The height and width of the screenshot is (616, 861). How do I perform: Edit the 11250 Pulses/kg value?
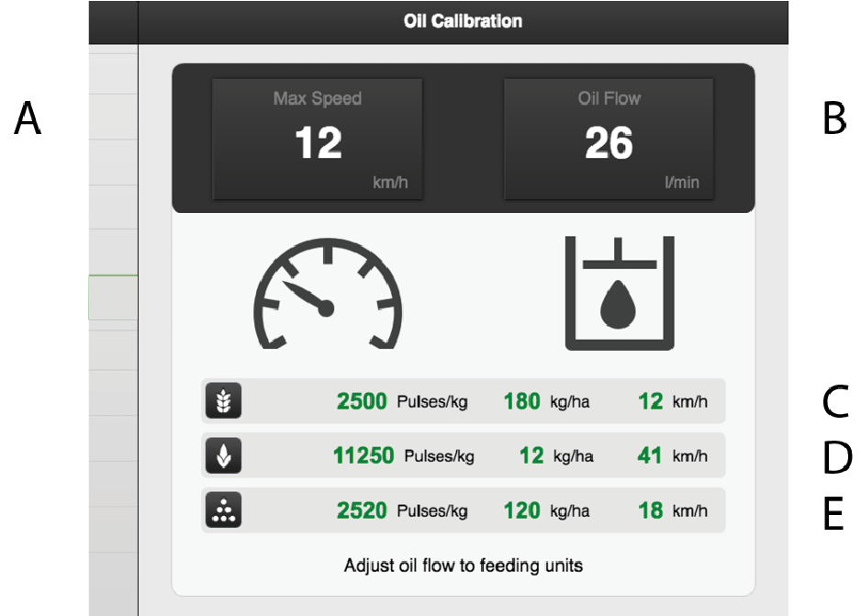[363, 455]
